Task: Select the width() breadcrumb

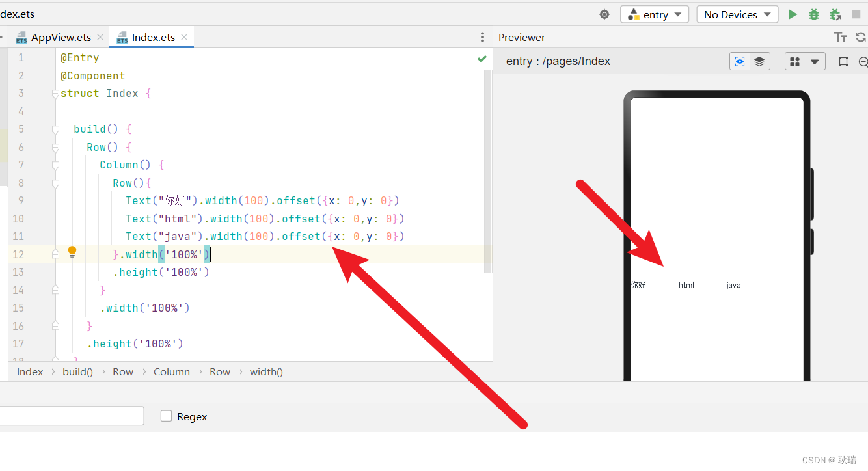Action: [266, 372]
